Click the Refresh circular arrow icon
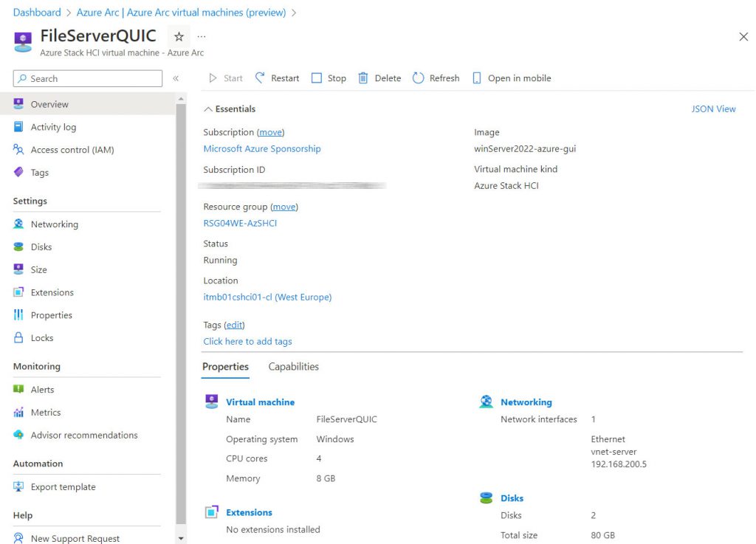The width and height of the screenshot is (756, 544). click(x=418, y=78)
